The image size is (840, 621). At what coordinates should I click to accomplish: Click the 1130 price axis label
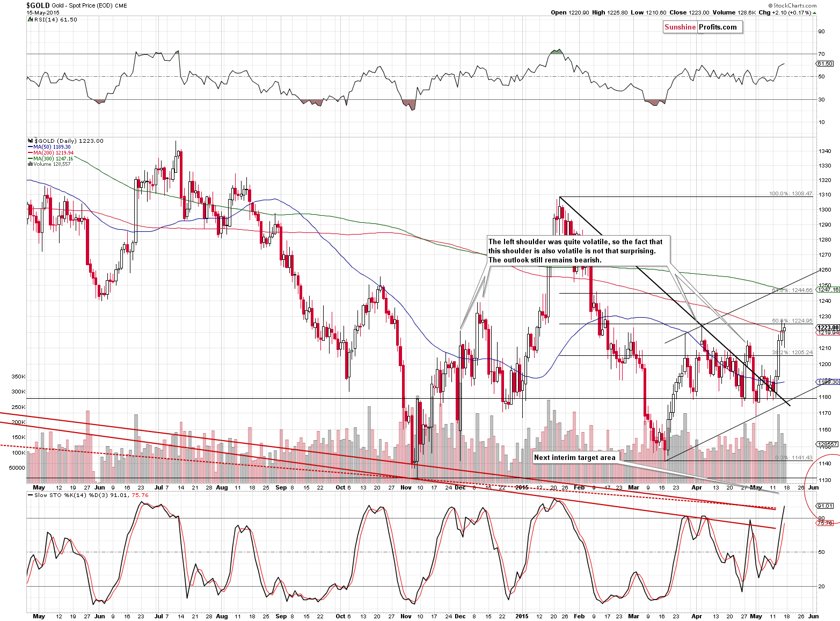point(825,480)
